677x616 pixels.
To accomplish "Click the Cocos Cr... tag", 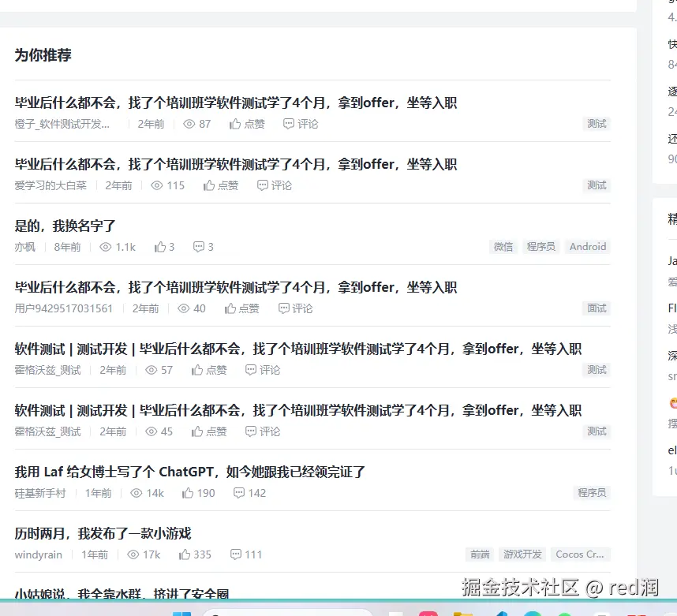I will pos(581,554).
